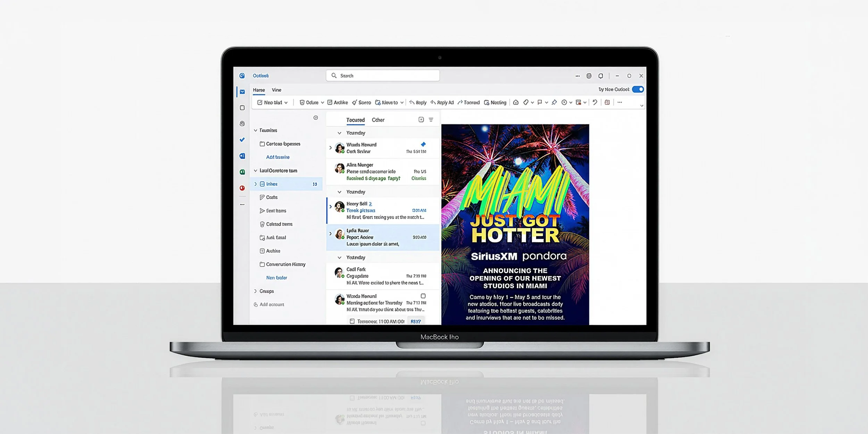Click the undo arrow icon in the ribbon

tap(595, 102)
